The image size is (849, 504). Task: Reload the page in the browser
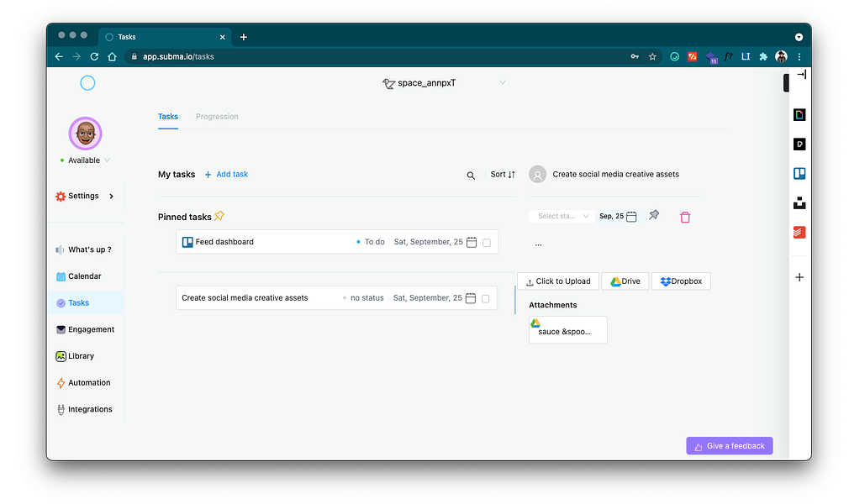point(94,57)
